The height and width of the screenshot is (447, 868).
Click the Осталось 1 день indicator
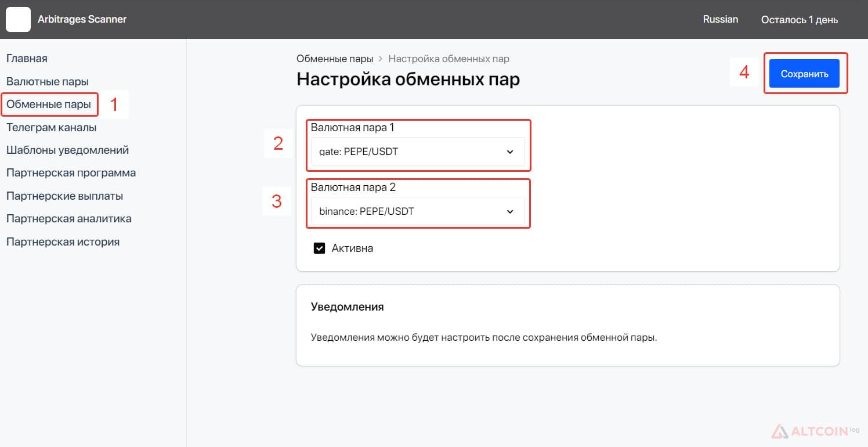[800, 20]
